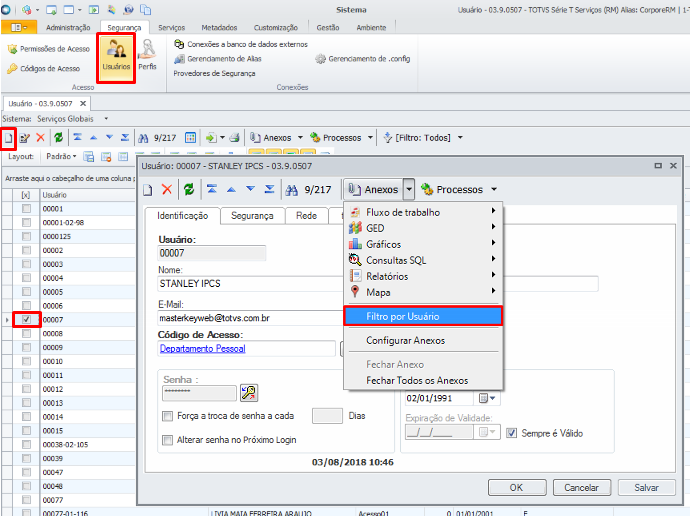Image resolution: width=690 pixels, height=516 pixels.
Task: Click into the E-Mail input field
Action: [x=246, y=317]
